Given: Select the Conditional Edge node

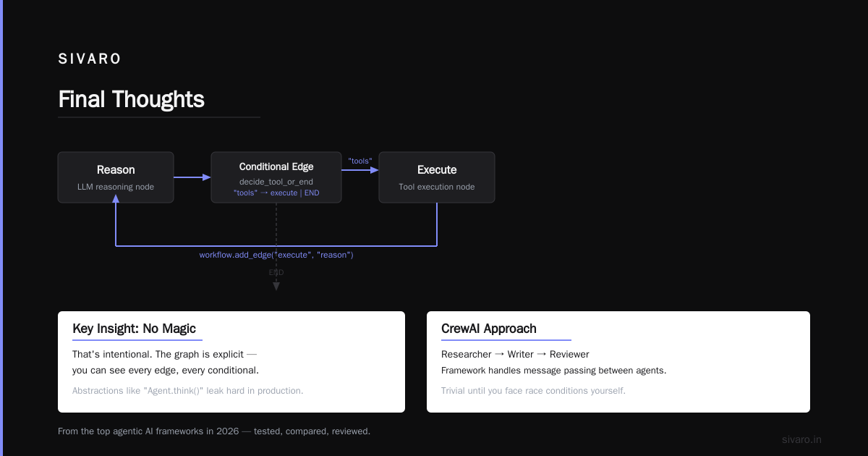Looking at the screenshot, I should pyautogui.click(x=276, y=177).
